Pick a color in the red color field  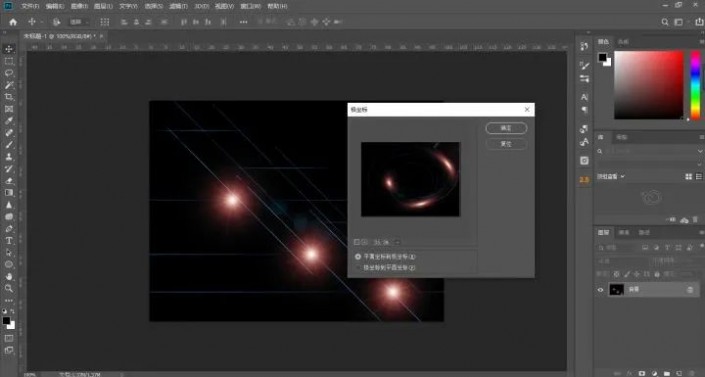pos(649,85)
